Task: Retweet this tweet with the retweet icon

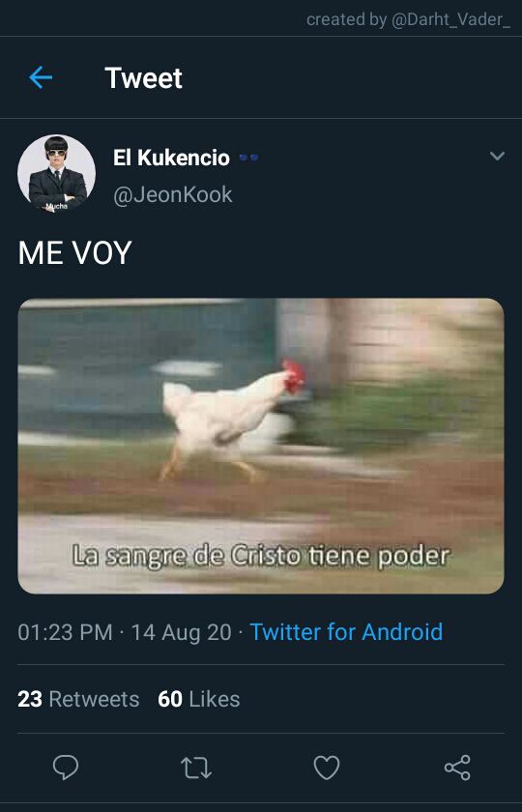Action: click(x=195, y=768)
